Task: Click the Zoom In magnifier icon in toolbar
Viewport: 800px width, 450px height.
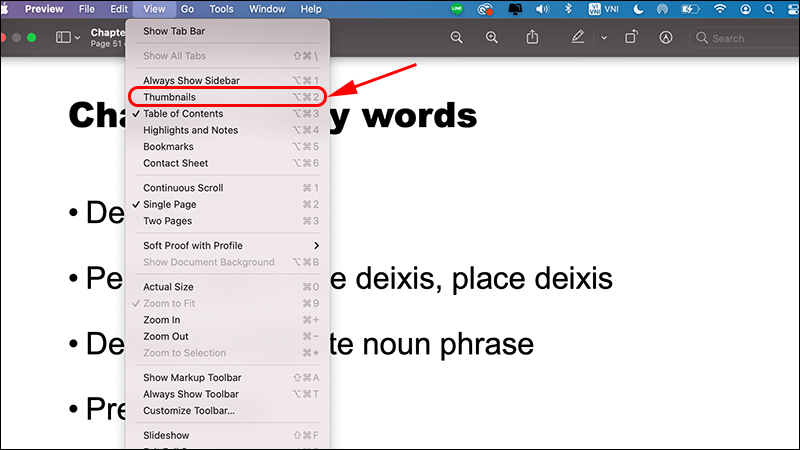Action: pyautogui.click(x=492, y=38)
